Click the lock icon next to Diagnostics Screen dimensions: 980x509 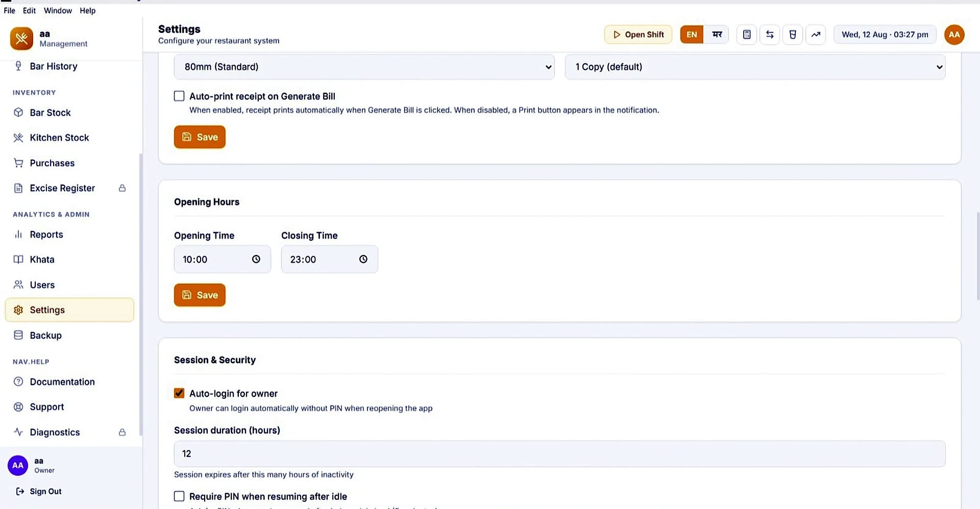pyautogui.click(x=122, y=432)
